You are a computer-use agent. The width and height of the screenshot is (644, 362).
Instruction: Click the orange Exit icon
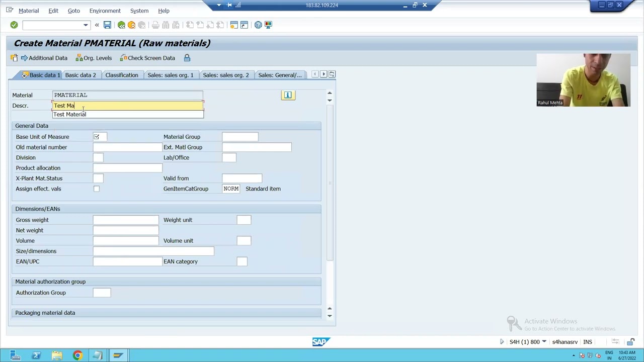tap(131, 25)
